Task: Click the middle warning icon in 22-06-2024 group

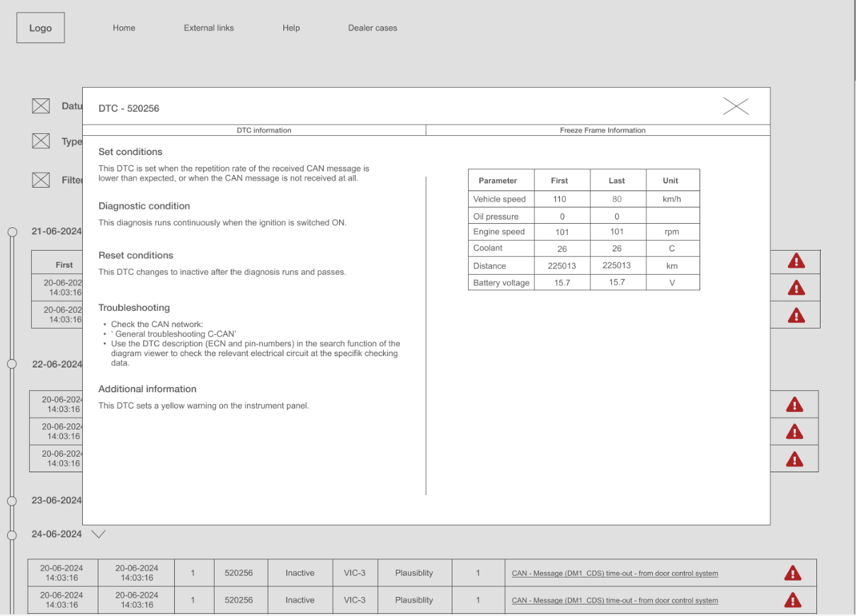Action: pyautogui.click(x=794, y=432)
